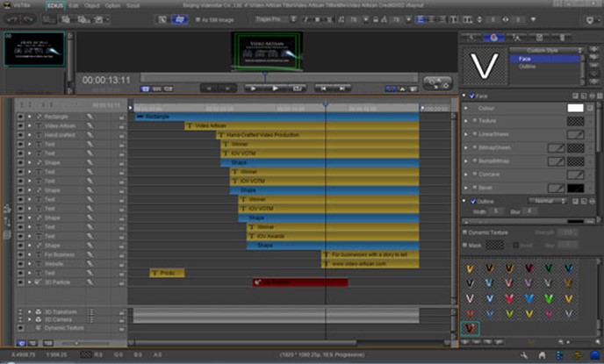The height and width of the screenshot is (364, 604).
Task: Open the Option menu
Action: point(112,6)
